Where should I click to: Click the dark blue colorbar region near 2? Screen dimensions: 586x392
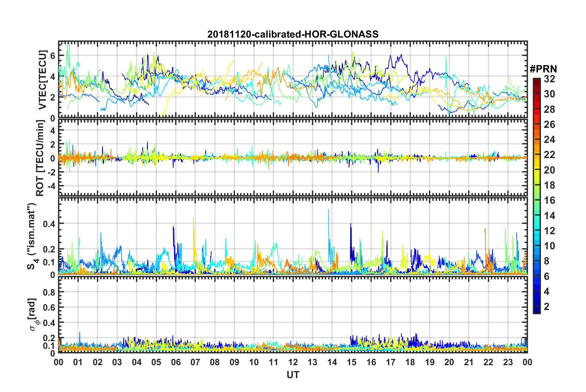(x=537, y=306)
